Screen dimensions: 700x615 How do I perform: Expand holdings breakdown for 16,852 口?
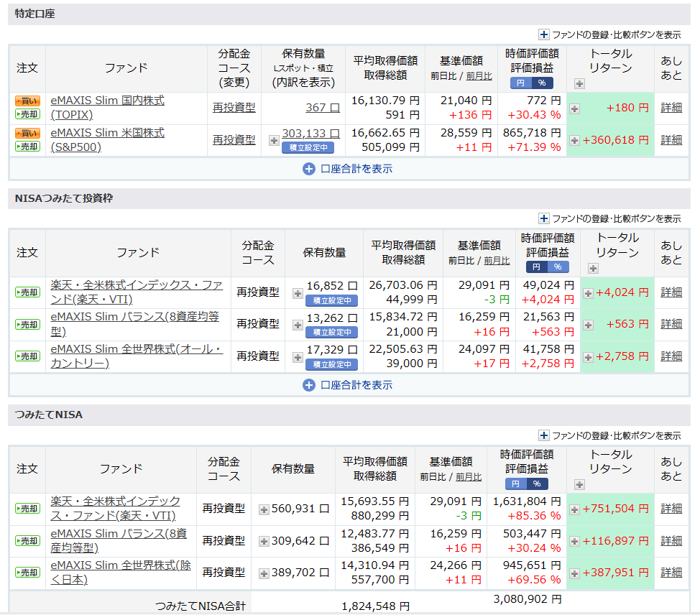(298, 293)
